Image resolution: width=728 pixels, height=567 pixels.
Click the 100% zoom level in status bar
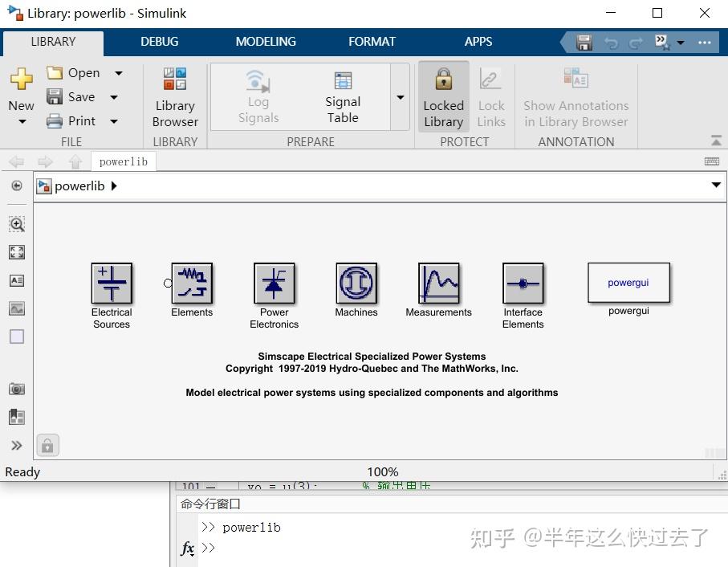(x=383, y=472)
